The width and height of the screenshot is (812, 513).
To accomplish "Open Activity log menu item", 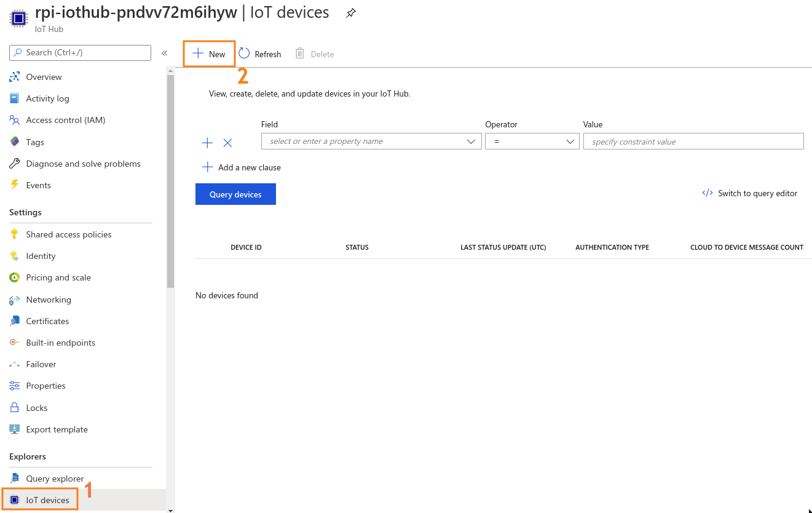I will pos(47,98).
